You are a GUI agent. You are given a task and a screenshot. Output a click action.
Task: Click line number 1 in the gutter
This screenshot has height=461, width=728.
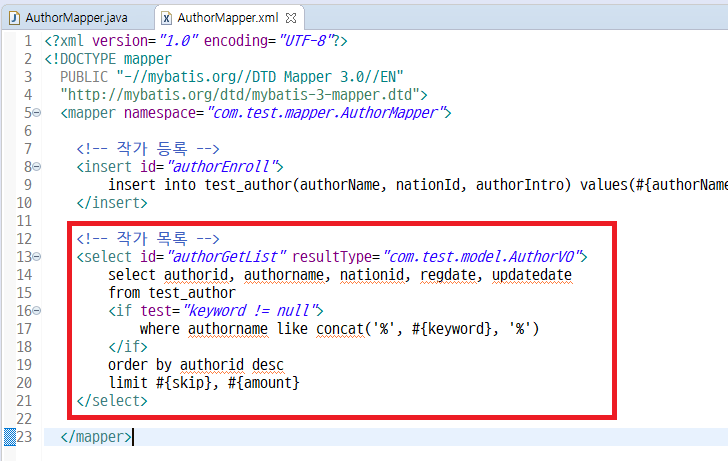coord(28,41)
